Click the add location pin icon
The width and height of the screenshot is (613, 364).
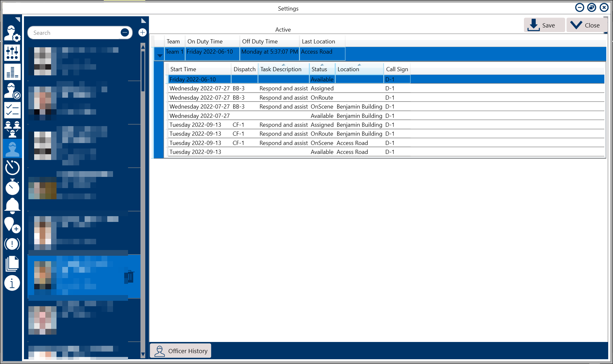point(12,225)
